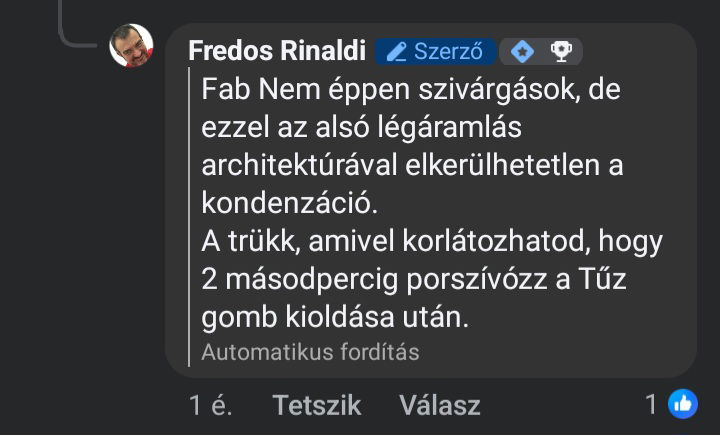Click the word 'Tűz' in the comment
Screen dimensions: 720x435
[x=599, y=279]
